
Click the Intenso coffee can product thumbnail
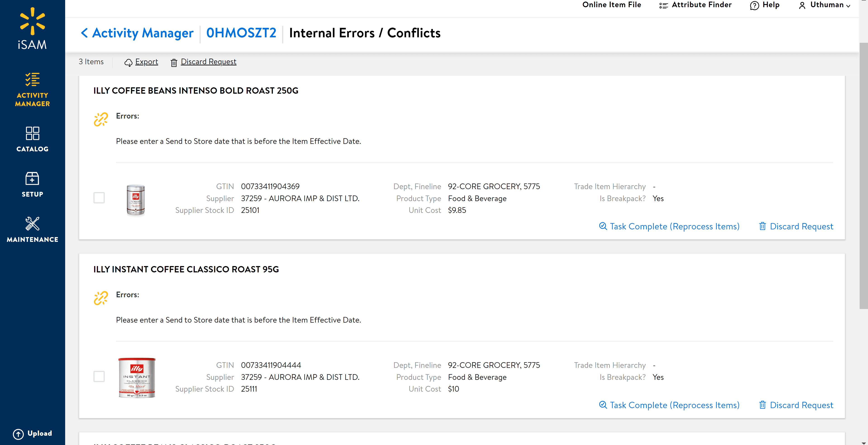click(136, 200)
